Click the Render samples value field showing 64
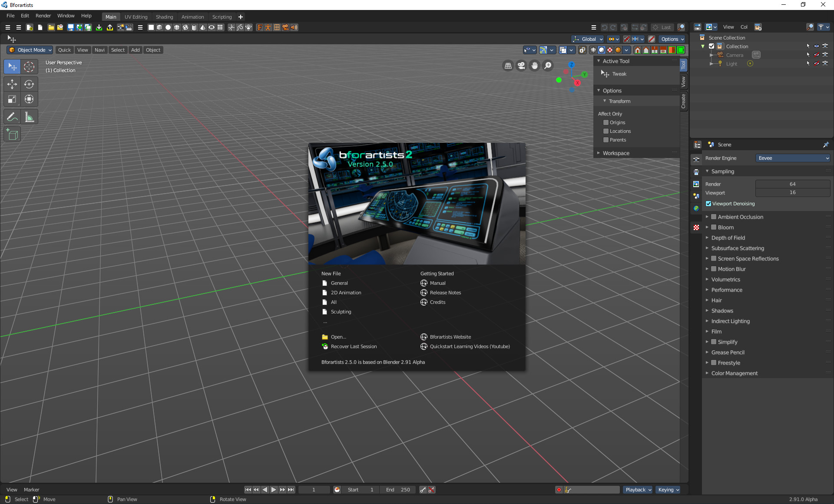 click(792, 184)
